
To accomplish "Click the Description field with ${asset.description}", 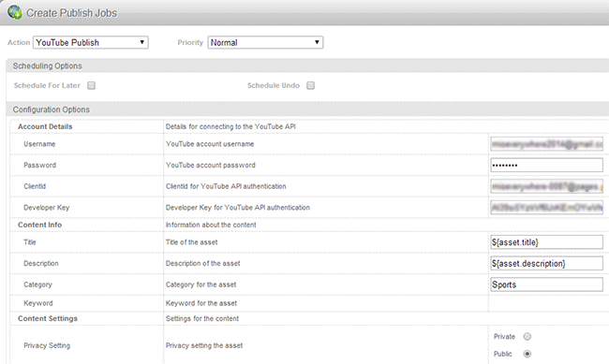I will pos(547,264).
